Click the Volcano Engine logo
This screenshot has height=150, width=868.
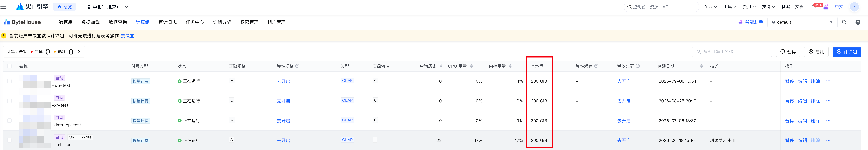pyautogui.click(x=32, y=7)
